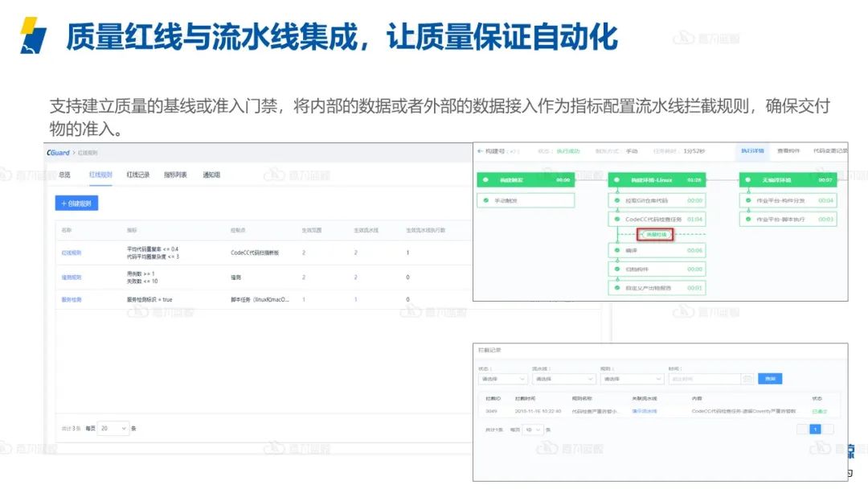This screenshot has width=868, height=489.
Task: Click the blue 查询 button
Action: pyautogui.click(x=770, y=379)
